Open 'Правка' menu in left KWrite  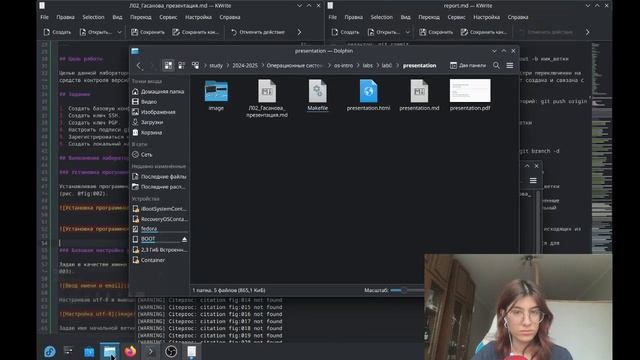65,17
